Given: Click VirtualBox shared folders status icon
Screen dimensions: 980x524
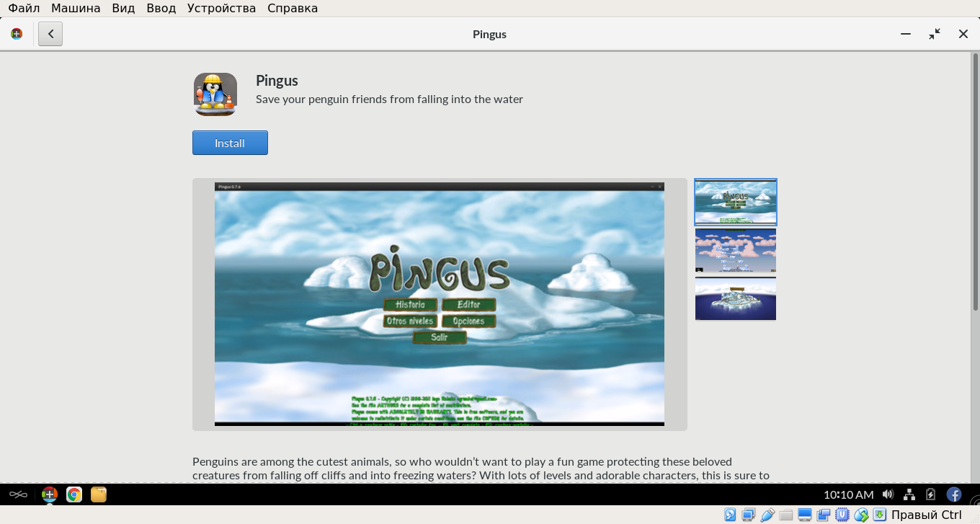Looking at the screenshot, I should (x=786, y=515).
